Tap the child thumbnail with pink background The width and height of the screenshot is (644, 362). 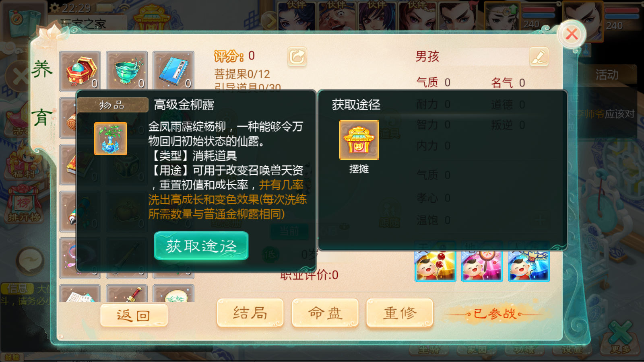tap(482, 266)
